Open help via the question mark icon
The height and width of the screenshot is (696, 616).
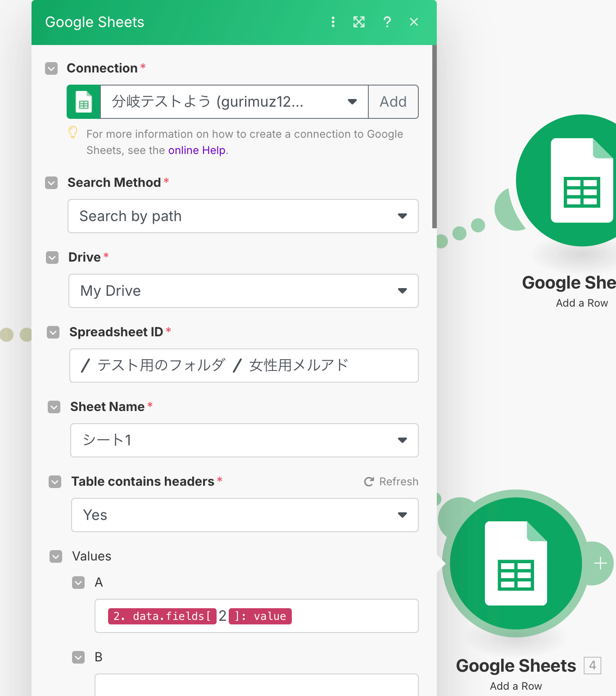click(387, 22)
